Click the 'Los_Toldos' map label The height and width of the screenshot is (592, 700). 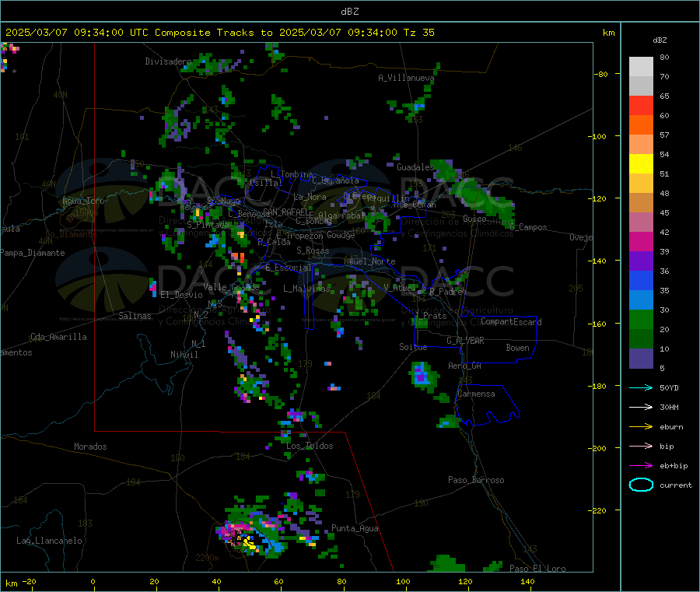coord(310,446)
